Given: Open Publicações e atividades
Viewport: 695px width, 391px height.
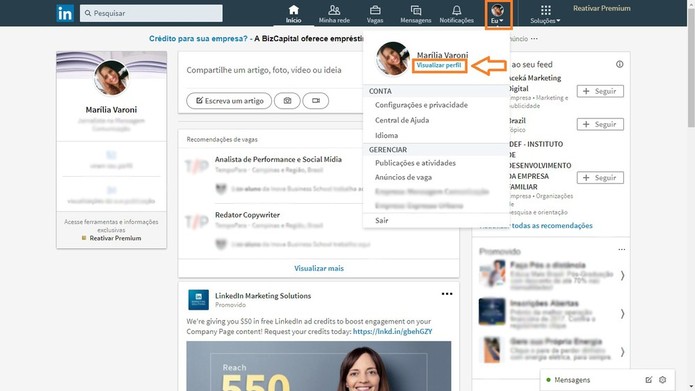Looking at the screenshot, I should [x=415, y=163].
